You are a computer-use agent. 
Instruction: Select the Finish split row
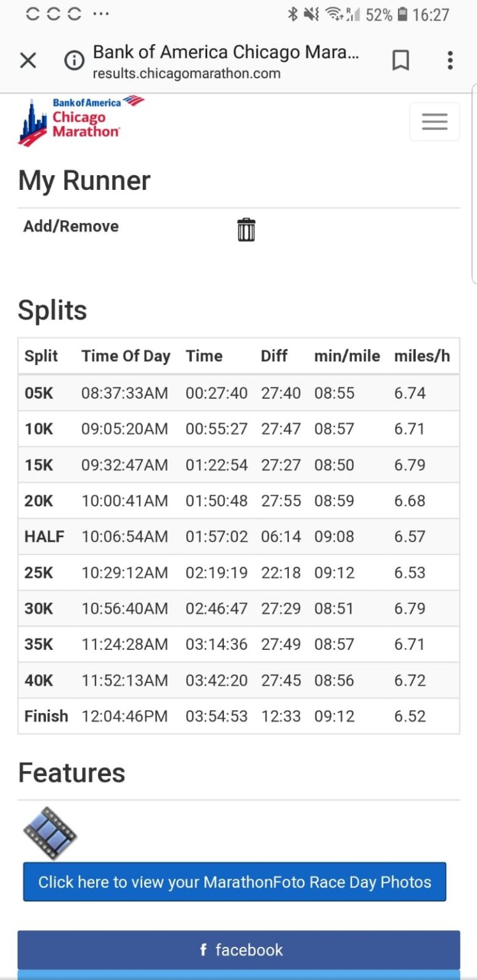(x=238, y=716)
